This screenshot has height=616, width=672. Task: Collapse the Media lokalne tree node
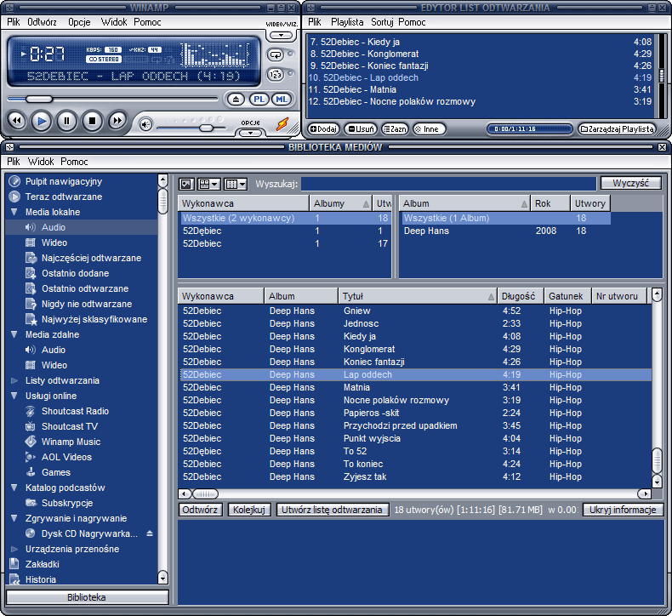coord(14,212)
